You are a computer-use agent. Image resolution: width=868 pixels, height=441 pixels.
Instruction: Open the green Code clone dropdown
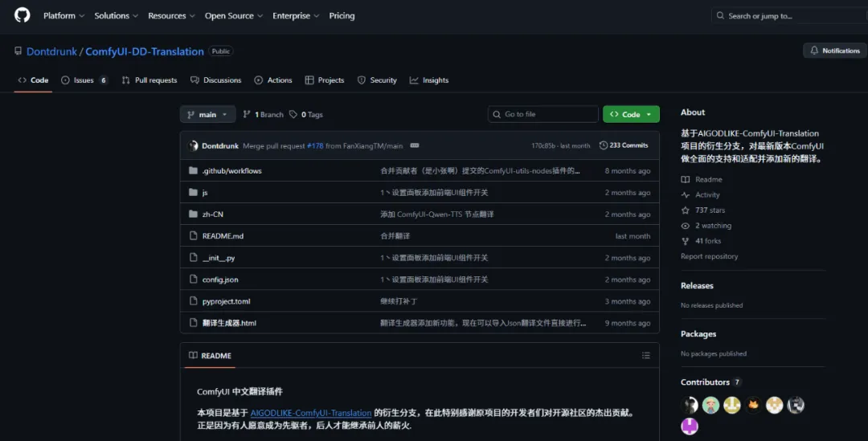(631, 114)
